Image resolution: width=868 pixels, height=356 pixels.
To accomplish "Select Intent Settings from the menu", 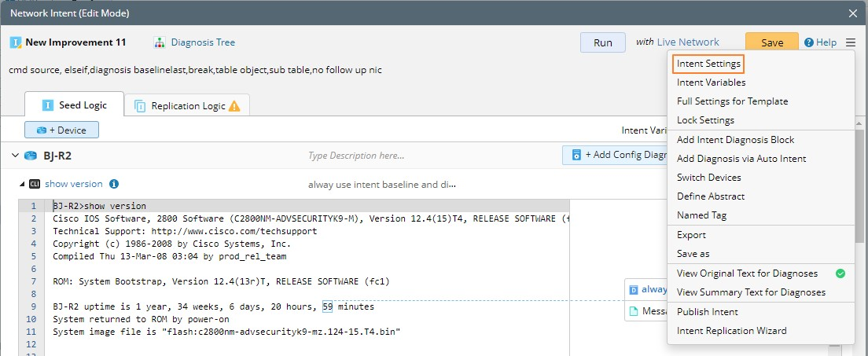I will [708, 63].
